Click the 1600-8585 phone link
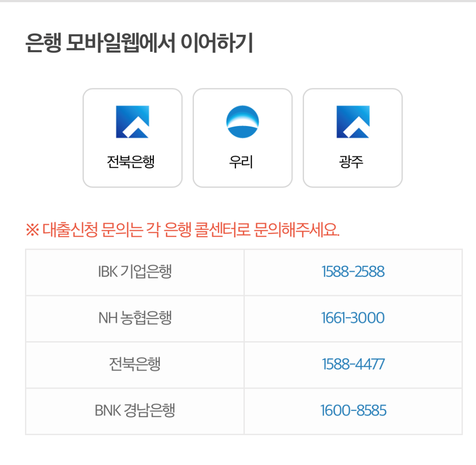This screenshot has width=476, height=465. point(353,411)
